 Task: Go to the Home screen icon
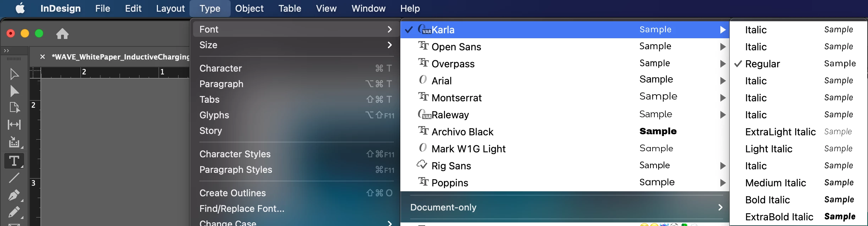[62, 34]
